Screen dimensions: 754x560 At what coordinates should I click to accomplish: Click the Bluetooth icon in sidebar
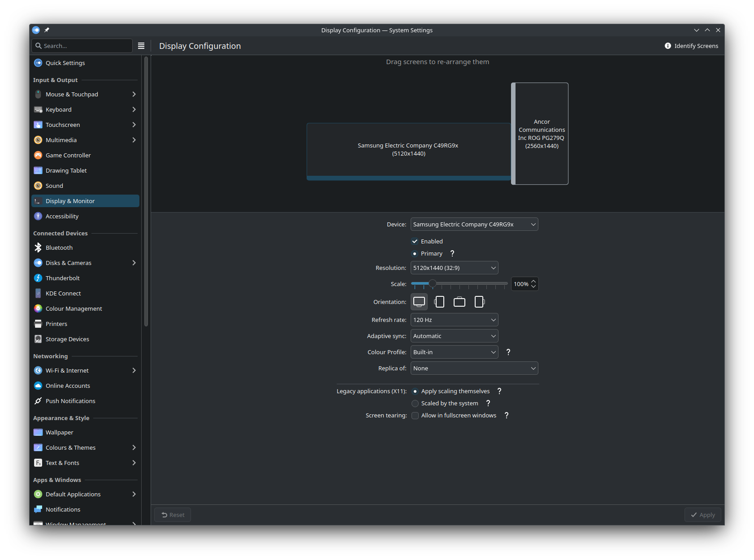[38, 247]
